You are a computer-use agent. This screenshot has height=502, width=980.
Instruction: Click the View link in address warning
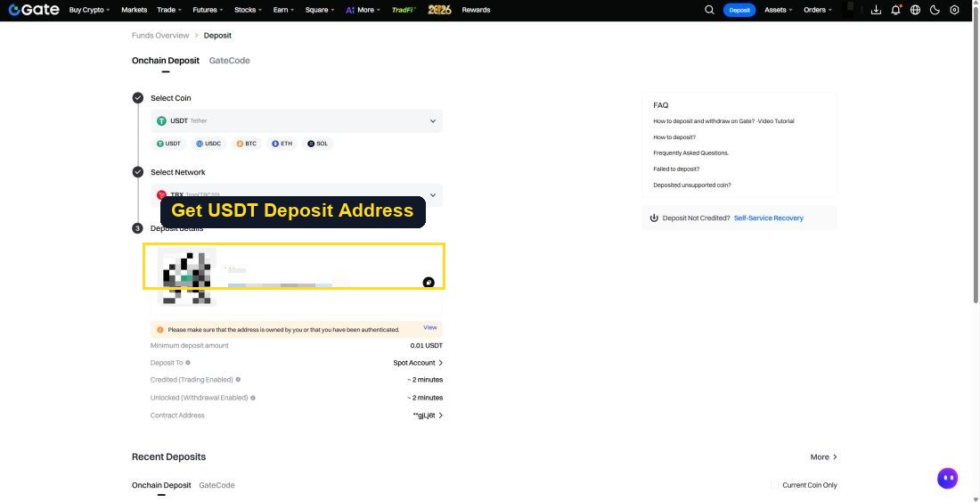[x=430, y=327]
